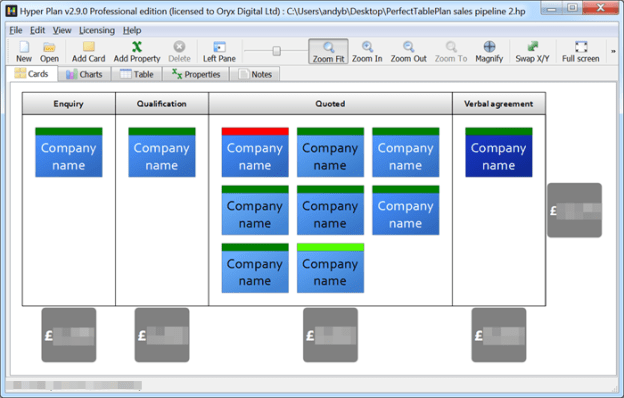Viewport: 624px width, 398px height.
Task: Click the Hyper Plan title bar app icon
Action: (12, 11)
